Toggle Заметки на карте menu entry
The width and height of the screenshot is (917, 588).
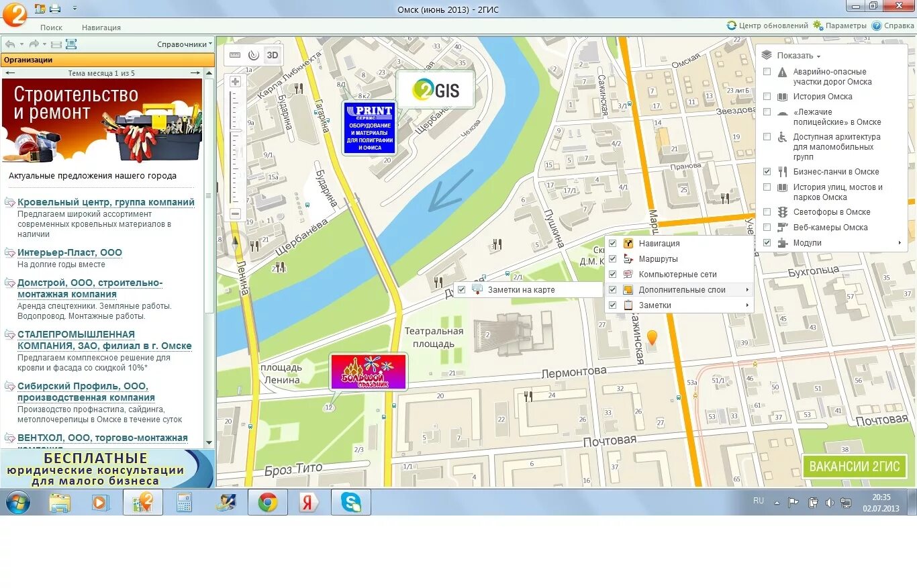(528, 290)
